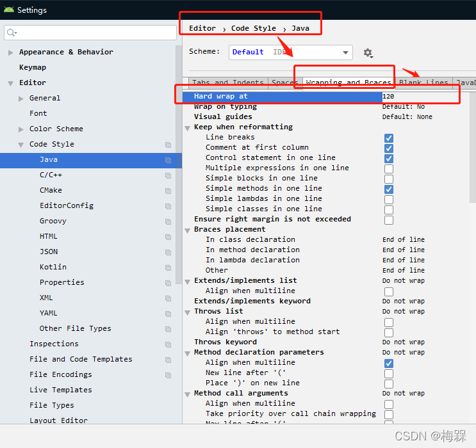Click the copy icon beside C/C++
This screenshot has height=448, width=476.
pyautogui.click(x=168, y=175)
